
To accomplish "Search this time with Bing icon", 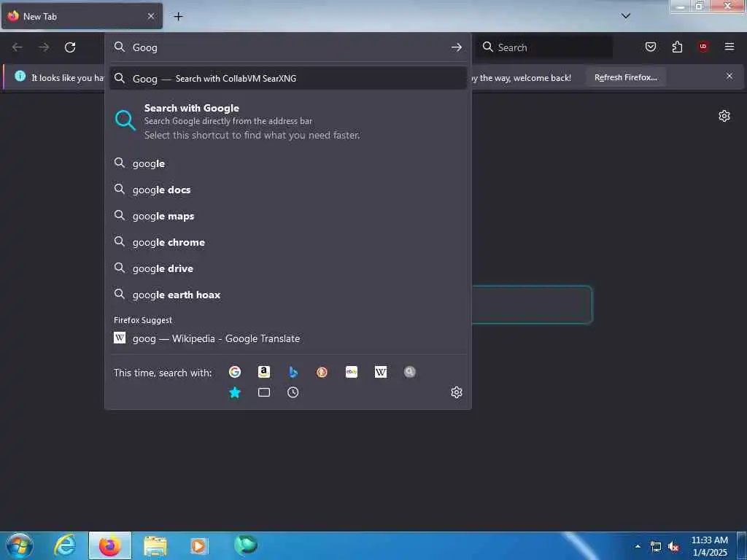I will (x=293, y=372).
